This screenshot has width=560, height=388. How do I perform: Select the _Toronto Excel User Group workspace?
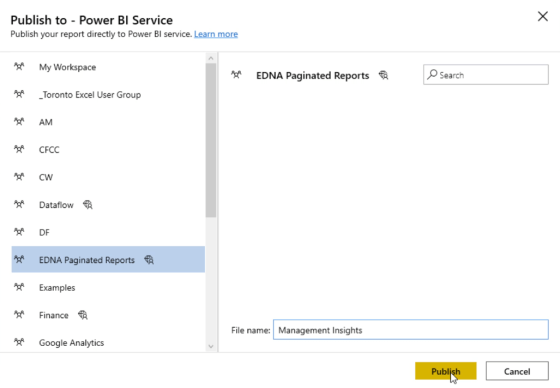108,94
